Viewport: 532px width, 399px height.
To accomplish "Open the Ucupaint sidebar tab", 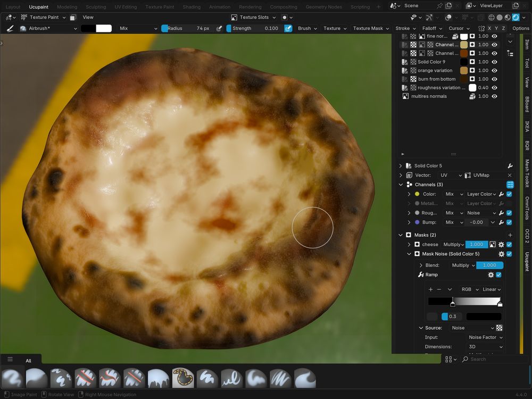I will 527,262.
